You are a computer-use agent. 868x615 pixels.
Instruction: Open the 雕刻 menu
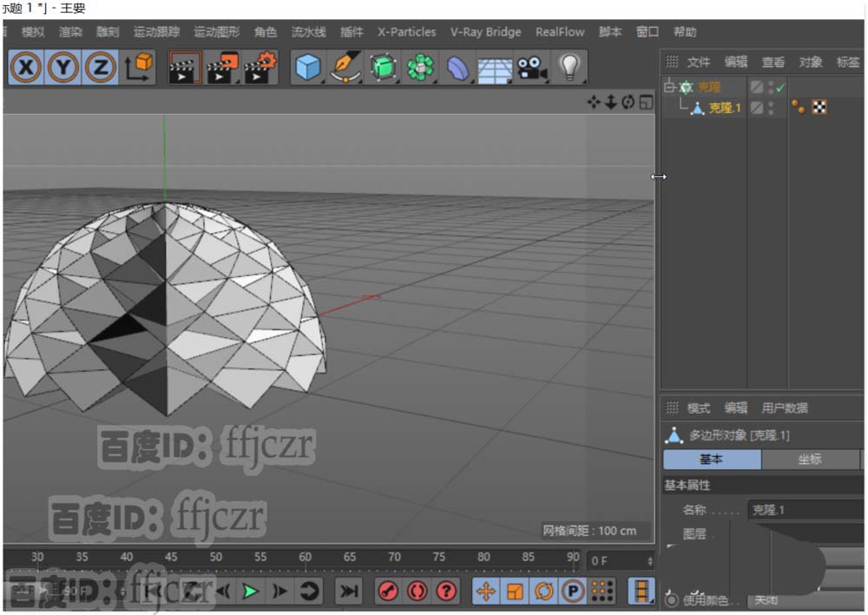(x=108, y=32)
